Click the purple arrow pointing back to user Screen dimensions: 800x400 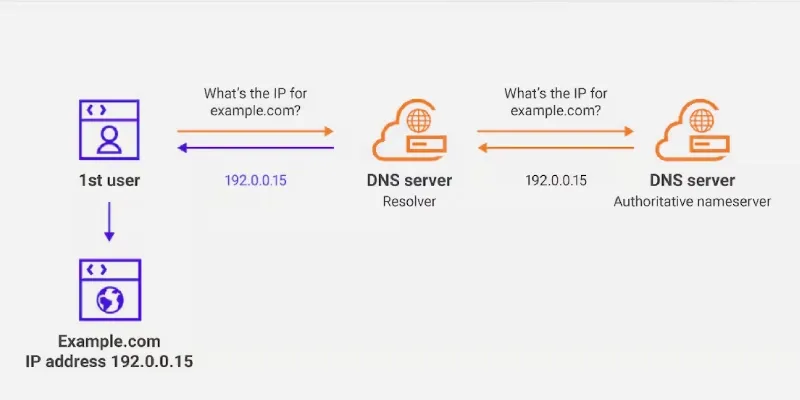pos(255,149)
